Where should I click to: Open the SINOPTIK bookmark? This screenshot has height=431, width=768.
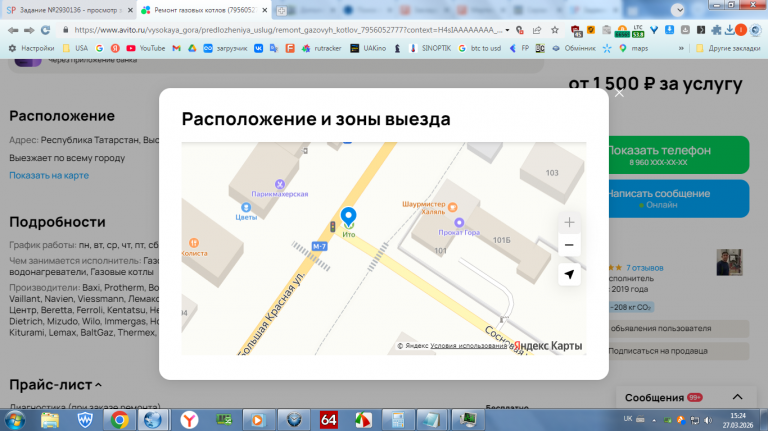(430, 48)
